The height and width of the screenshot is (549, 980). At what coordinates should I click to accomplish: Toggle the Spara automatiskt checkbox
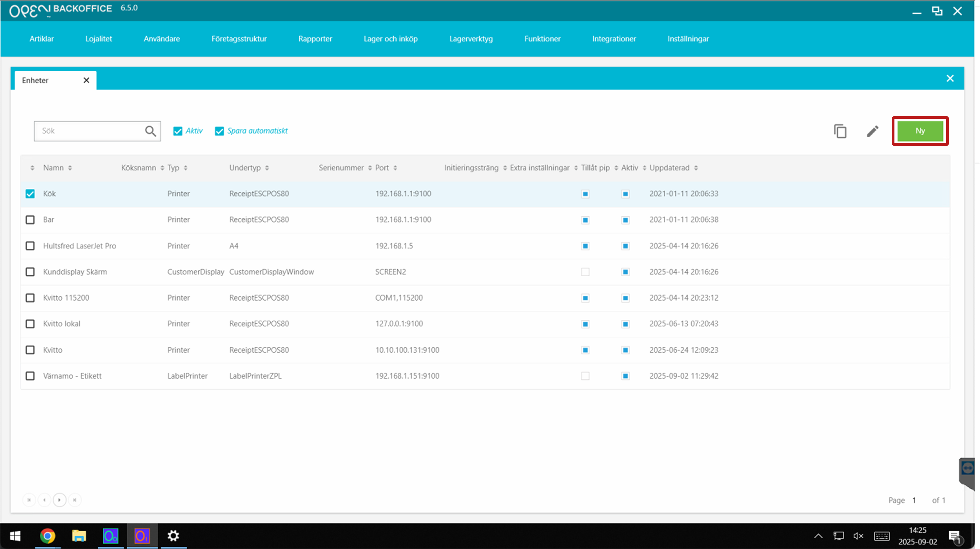click(x=219, y=131)
